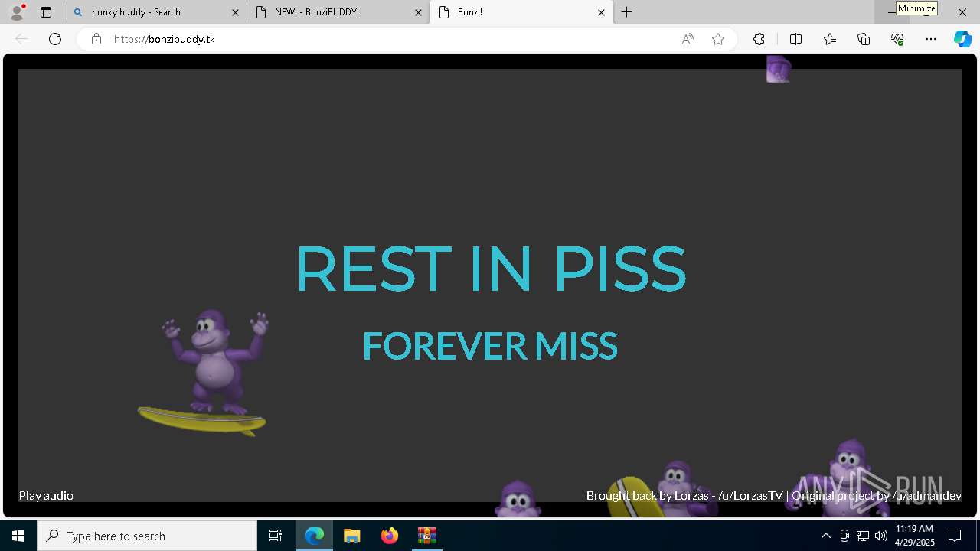
Task: Open WinRAR from the taskbar
Action: [x=426, y=536]
